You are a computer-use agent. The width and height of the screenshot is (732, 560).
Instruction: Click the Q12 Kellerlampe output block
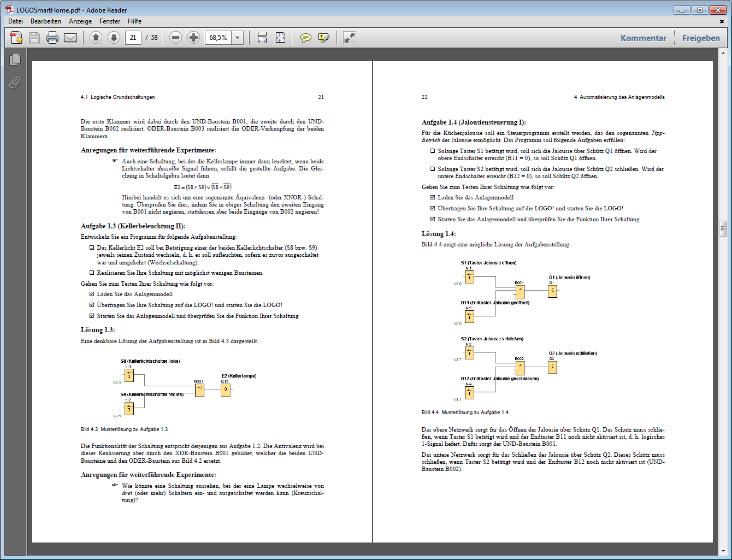pyautogui.click(x=226, y=390)
